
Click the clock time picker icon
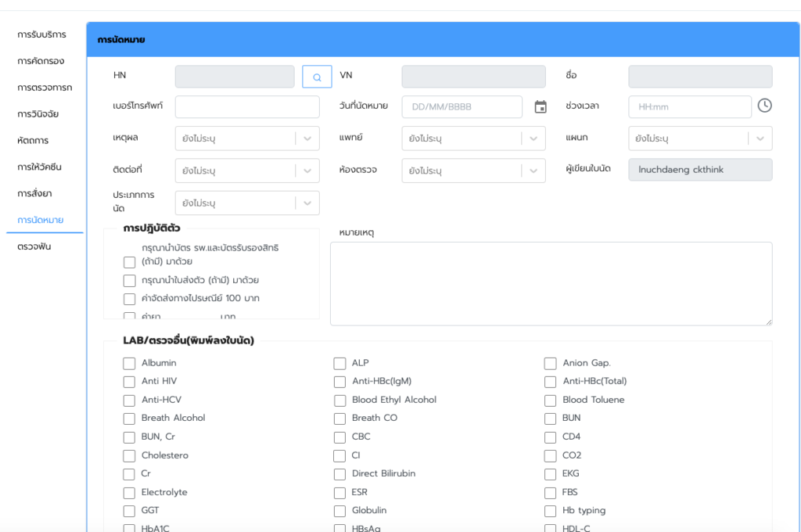coord(764,106)
